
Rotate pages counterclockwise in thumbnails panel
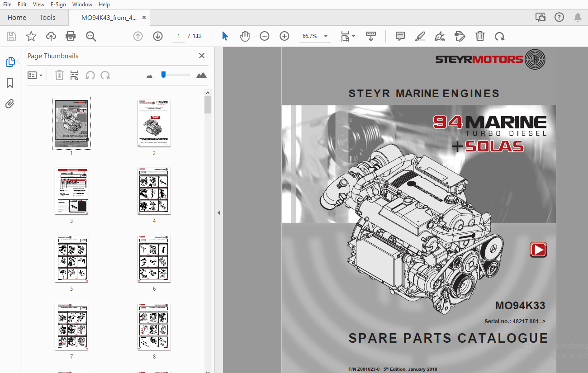[x=90, y=75]
